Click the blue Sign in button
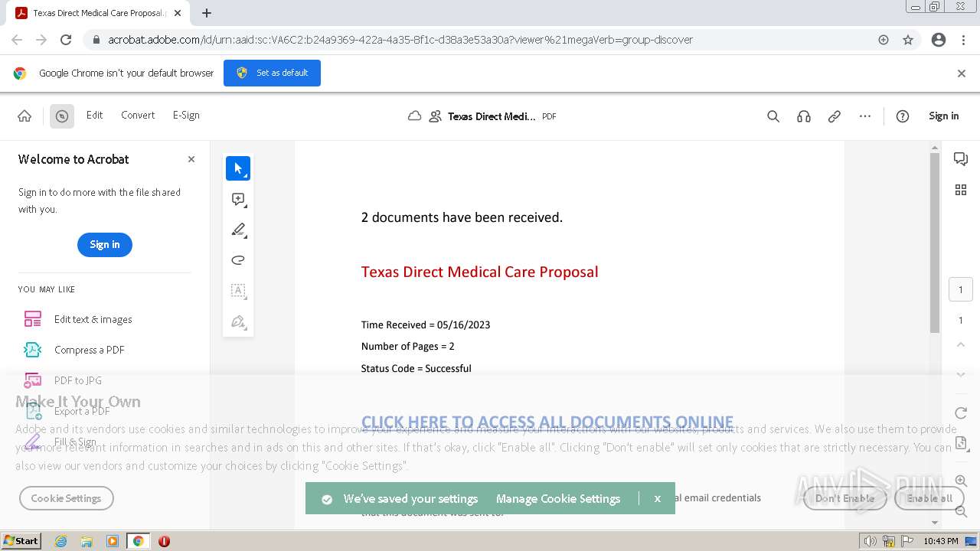 (105, 245)
